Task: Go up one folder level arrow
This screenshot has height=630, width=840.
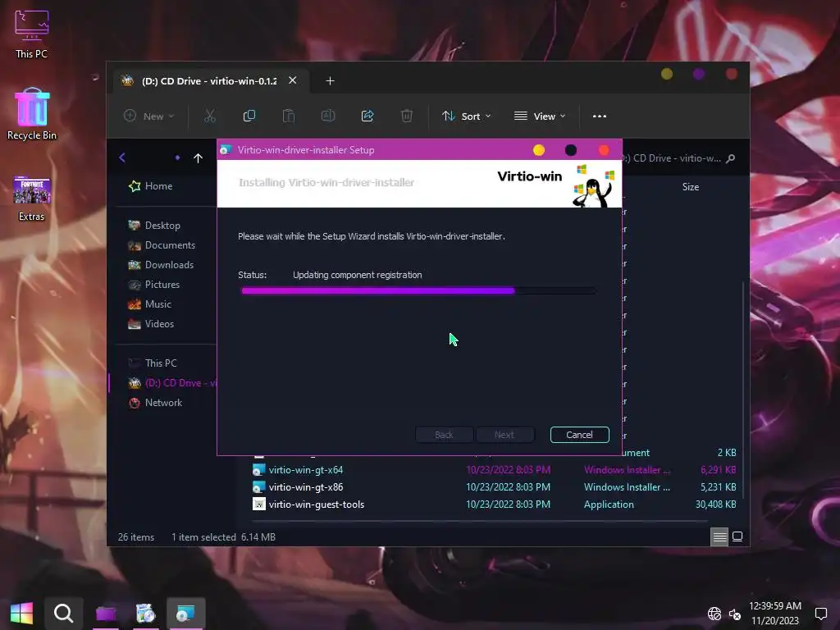Action: pyautogui.click(x=198, y=158)
